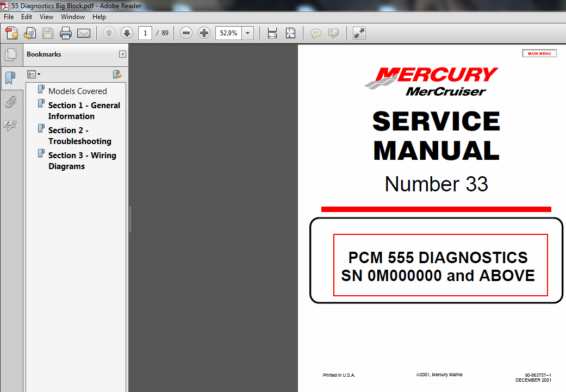Image resolution: width=566 pixels, height=392 pixels.
Task: Open the Edit menu
Action: [x=26, y=17]
